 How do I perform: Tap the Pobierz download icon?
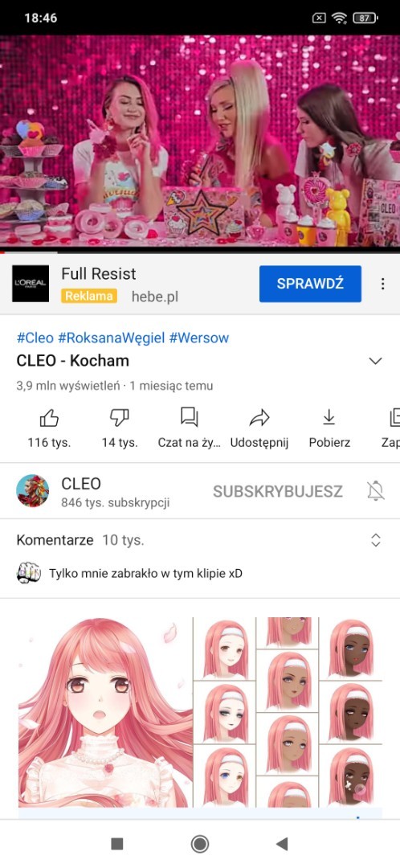click(329, 417)
